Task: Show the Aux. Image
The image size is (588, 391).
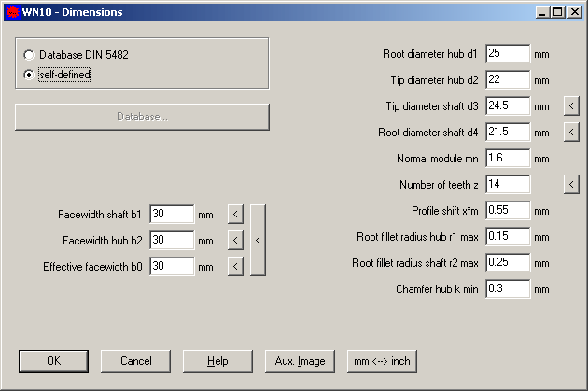Action: [299, 361]
